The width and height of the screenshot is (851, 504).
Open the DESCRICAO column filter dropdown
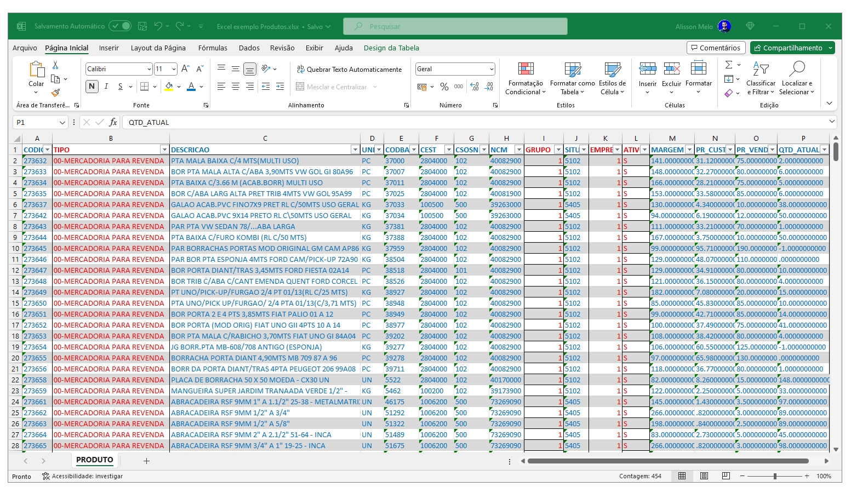[x=355, y=150]
